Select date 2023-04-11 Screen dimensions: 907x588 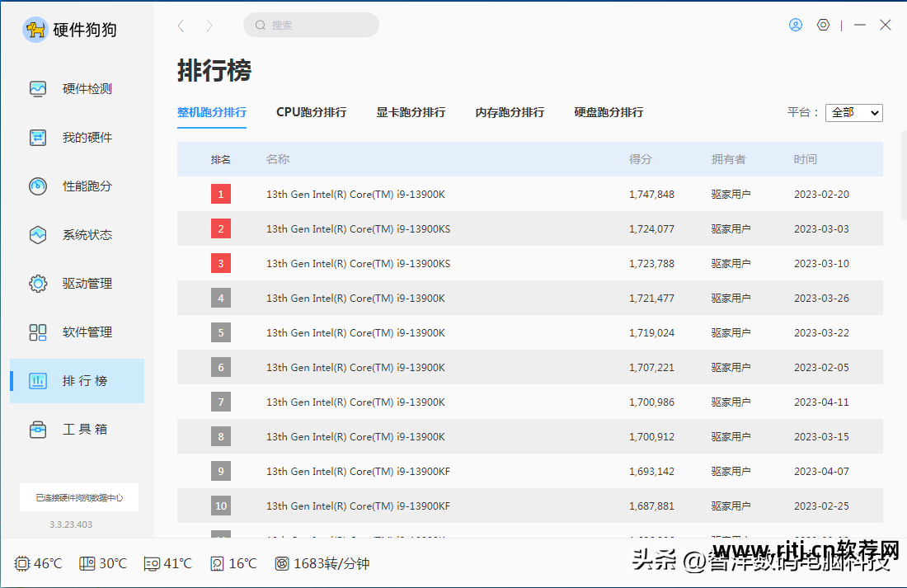[x=821, y=402]
